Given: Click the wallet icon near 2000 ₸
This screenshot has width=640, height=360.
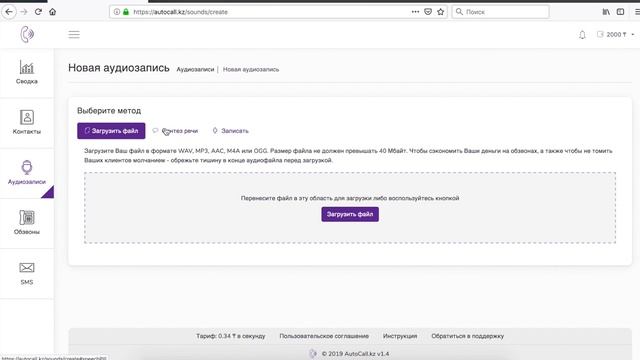Looking at the screenshot, I should pyautogui.click(x=600, y=34).
